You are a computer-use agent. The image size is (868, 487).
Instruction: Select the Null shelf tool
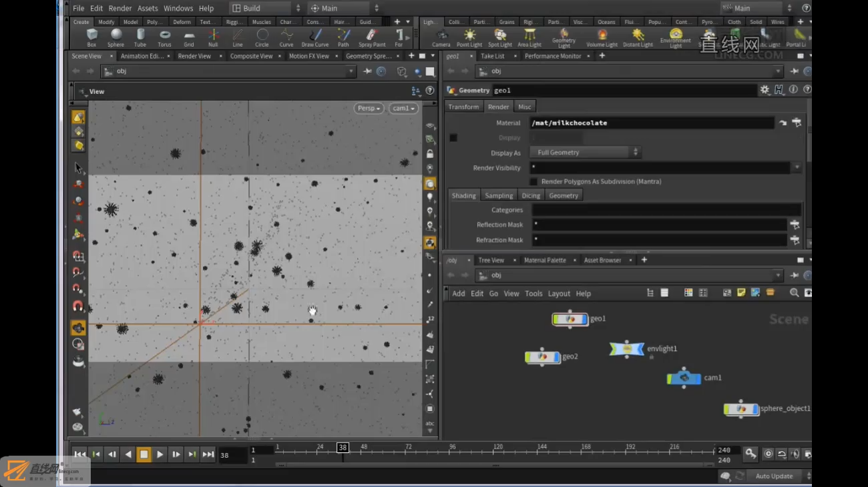(x=213, y=37)
